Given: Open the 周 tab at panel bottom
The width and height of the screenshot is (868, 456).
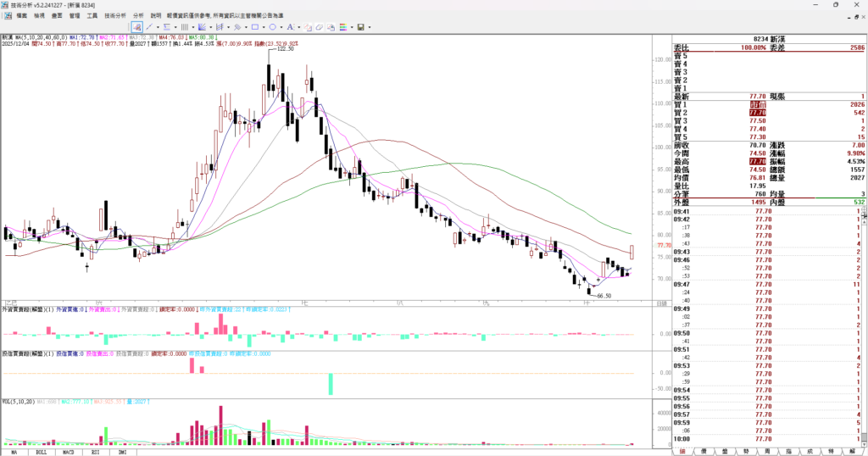Looking at the screenshot, I should [768, 451].
